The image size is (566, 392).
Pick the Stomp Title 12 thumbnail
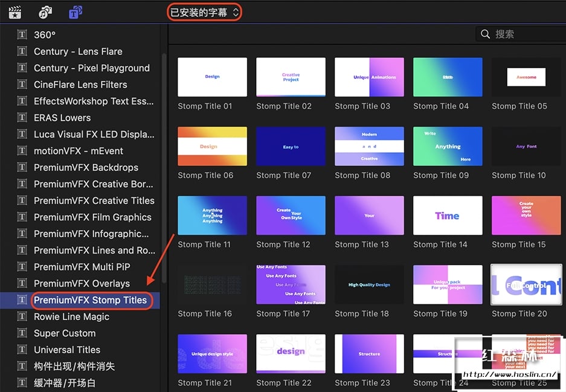pos(291,216)
